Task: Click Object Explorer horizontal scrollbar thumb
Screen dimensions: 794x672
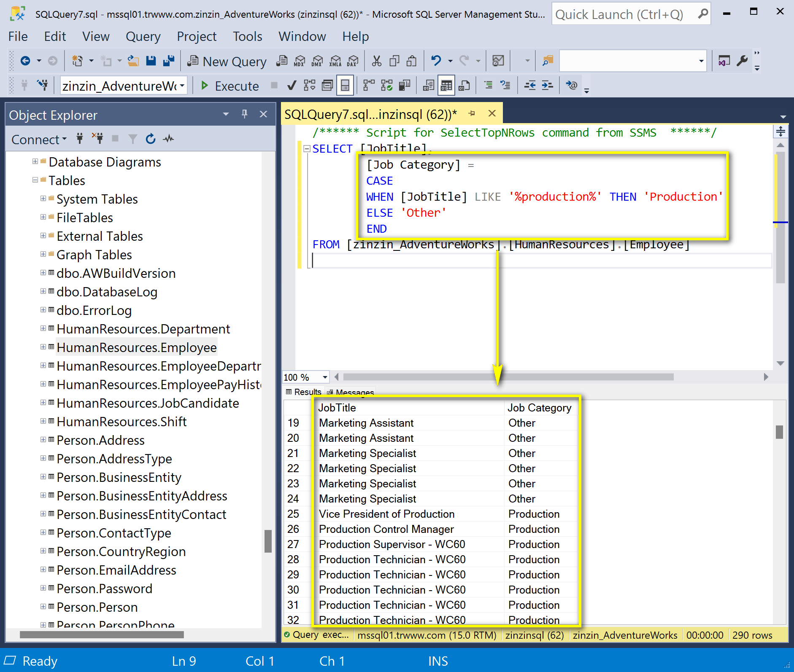Action: point(102,634)
